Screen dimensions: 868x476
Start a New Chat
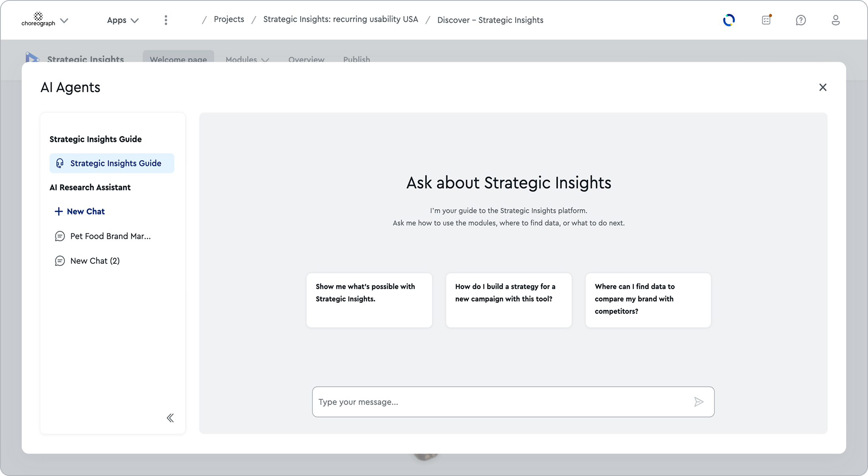[80, 211]
